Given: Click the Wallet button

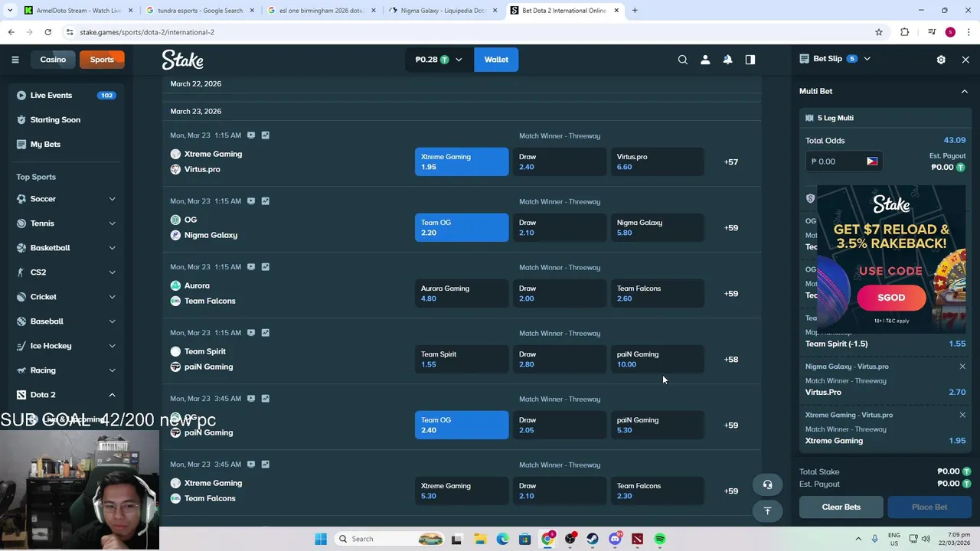Looking at the screenshot, I should pyautogui.click(x=496, y=60).
